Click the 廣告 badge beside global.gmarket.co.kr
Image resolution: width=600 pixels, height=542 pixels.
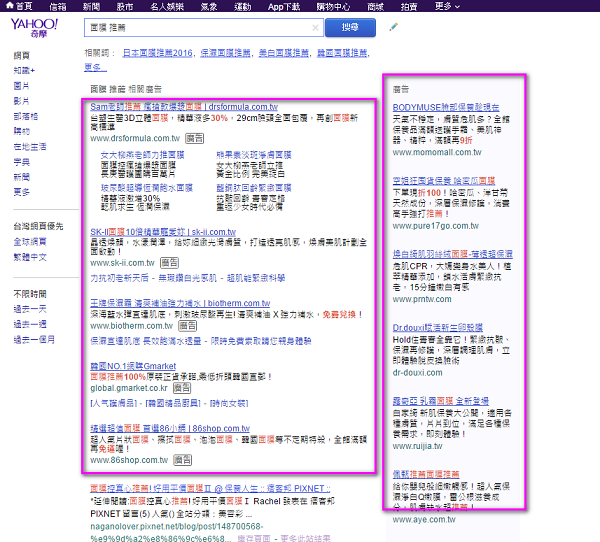182,388
